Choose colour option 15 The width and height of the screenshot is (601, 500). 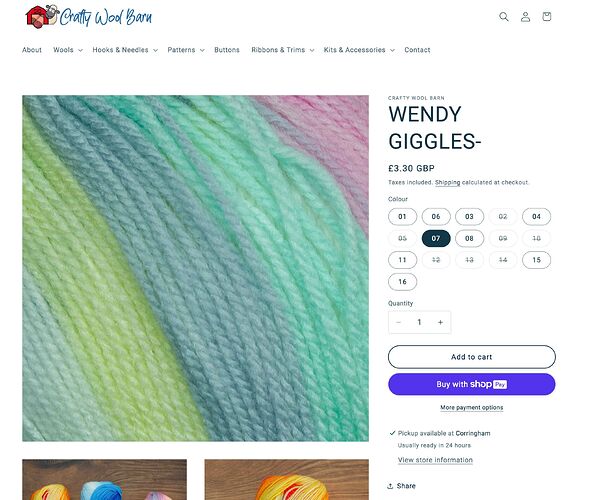(x=536, y=260)
